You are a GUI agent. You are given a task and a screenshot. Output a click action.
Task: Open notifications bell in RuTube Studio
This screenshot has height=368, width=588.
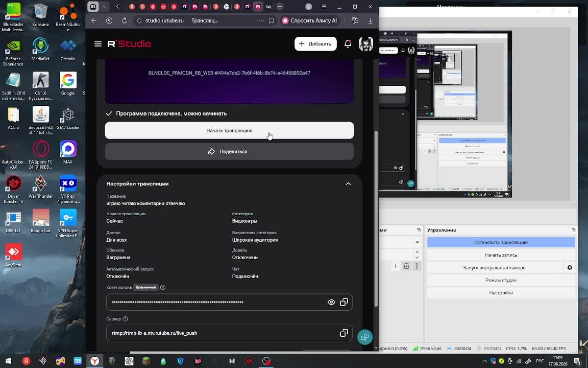point(348,44)
